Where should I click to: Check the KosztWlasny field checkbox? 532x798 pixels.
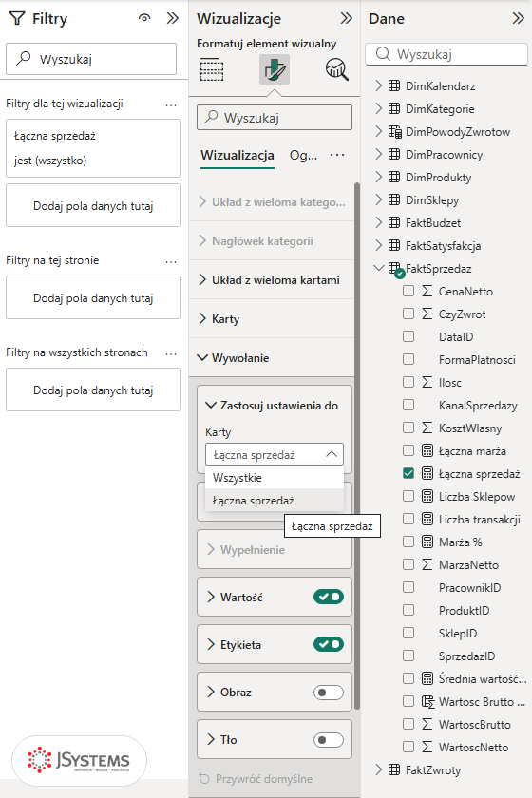[x=408, y=427]
